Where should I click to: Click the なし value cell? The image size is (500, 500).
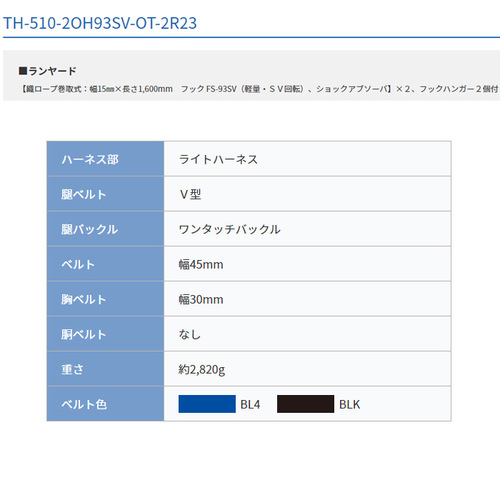307,334
